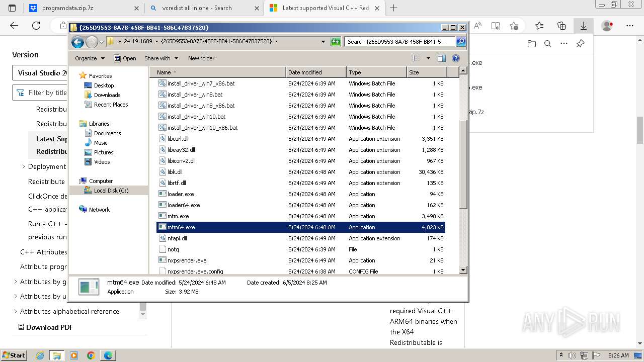Viewport: 644px width, 362px height.
Task: Click the green refresh button in address bar
Action: tap(336, 42)
